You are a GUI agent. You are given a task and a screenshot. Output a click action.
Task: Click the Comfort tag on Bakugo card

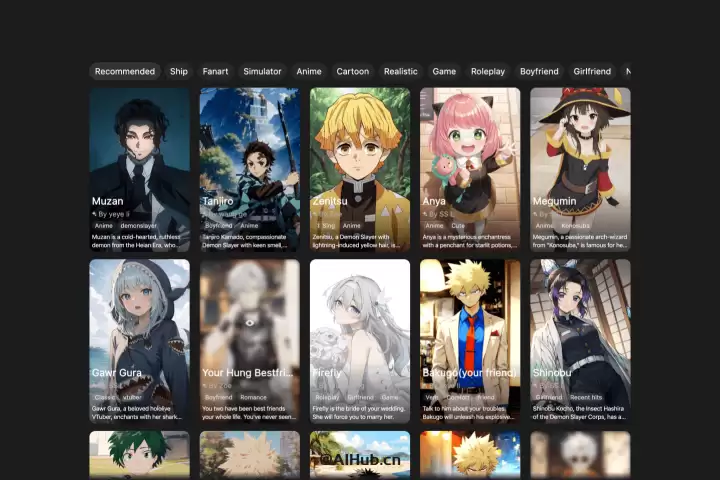tap(458, 397)
